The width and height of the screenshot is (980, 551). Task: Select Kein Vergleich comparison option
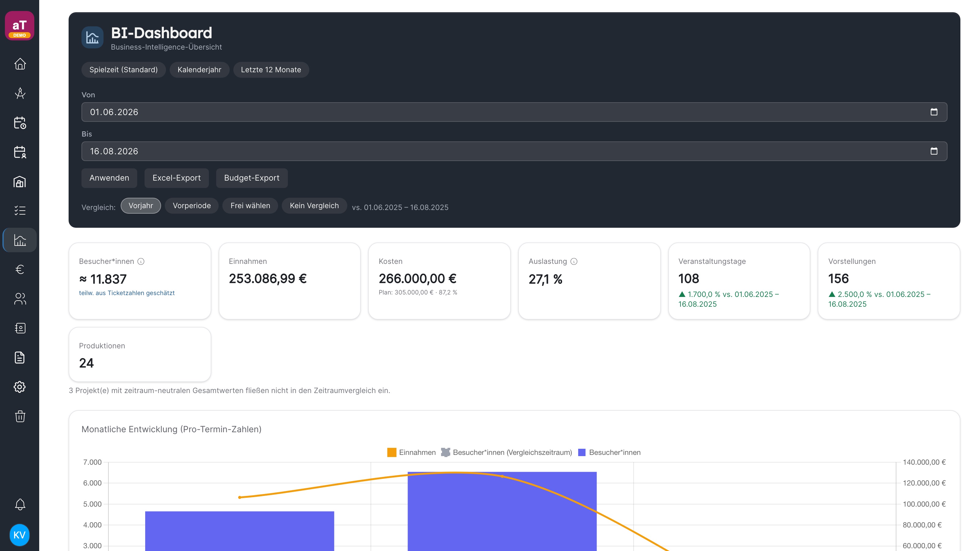click(314, 206)
